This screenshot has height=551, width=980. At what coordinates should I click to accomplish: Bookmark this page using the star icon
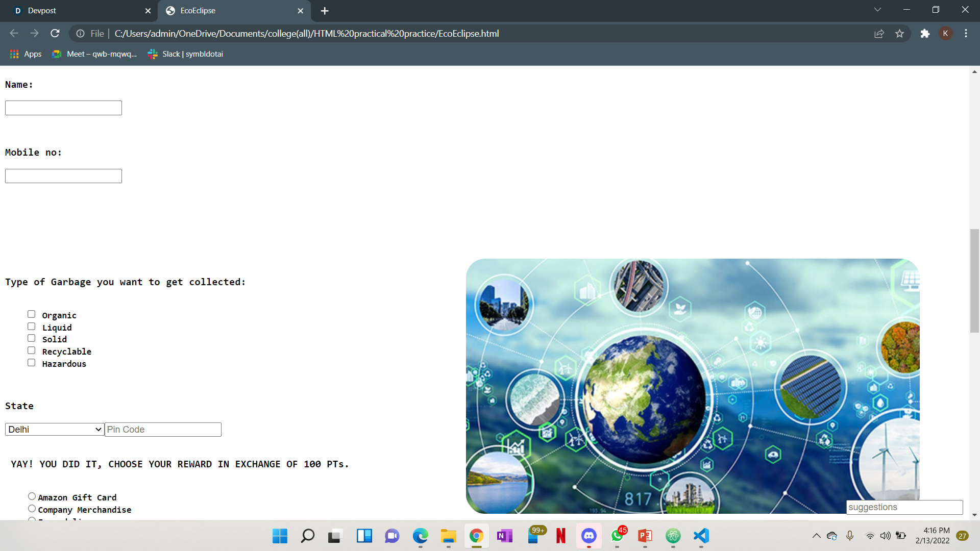pyautogui.click(x=900, y=33)
